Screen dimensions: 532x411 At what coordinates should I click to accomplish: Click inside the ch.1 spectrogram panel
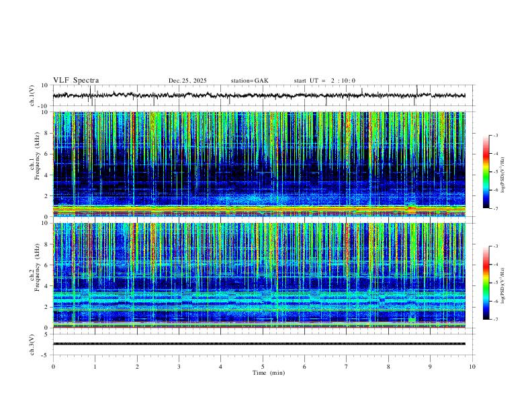(x=259, y=164)
